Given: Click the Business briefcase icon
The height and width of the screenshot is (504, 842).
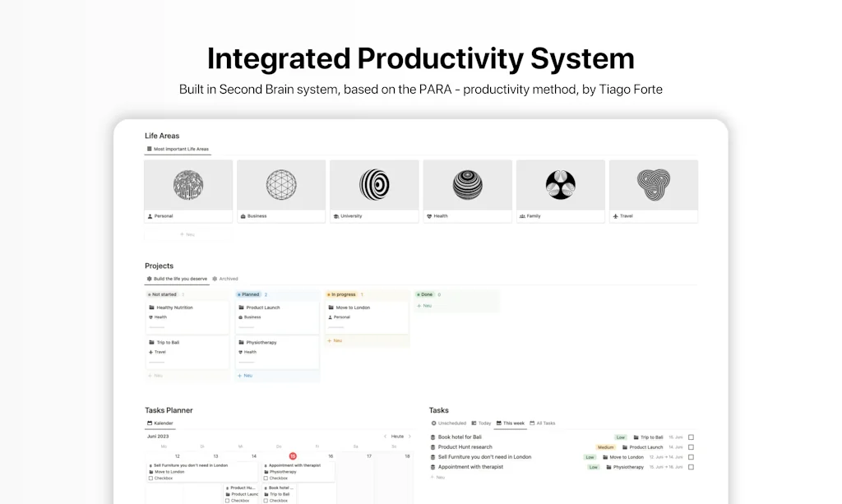Looking at the screenshot, I should [x=243, y=215].
